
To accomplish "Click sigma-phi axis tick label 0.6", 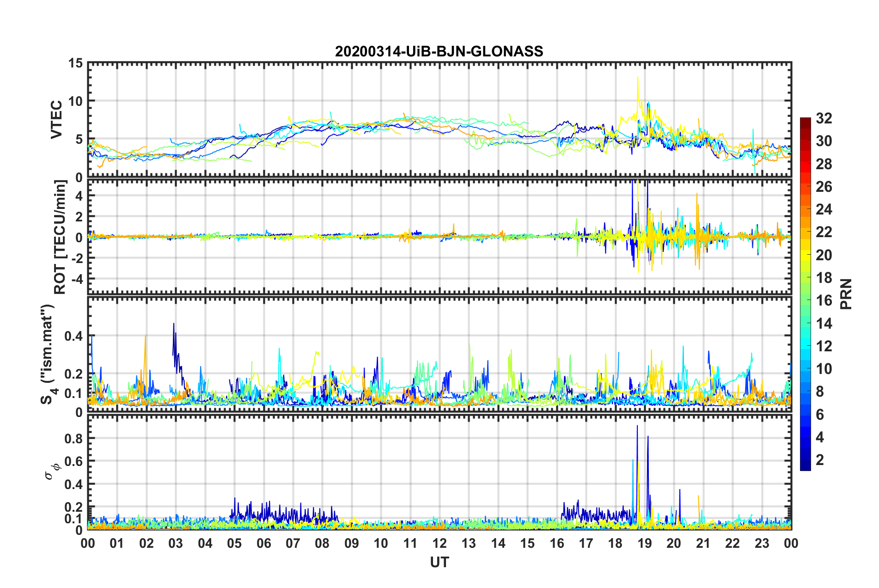I will 73,461.
